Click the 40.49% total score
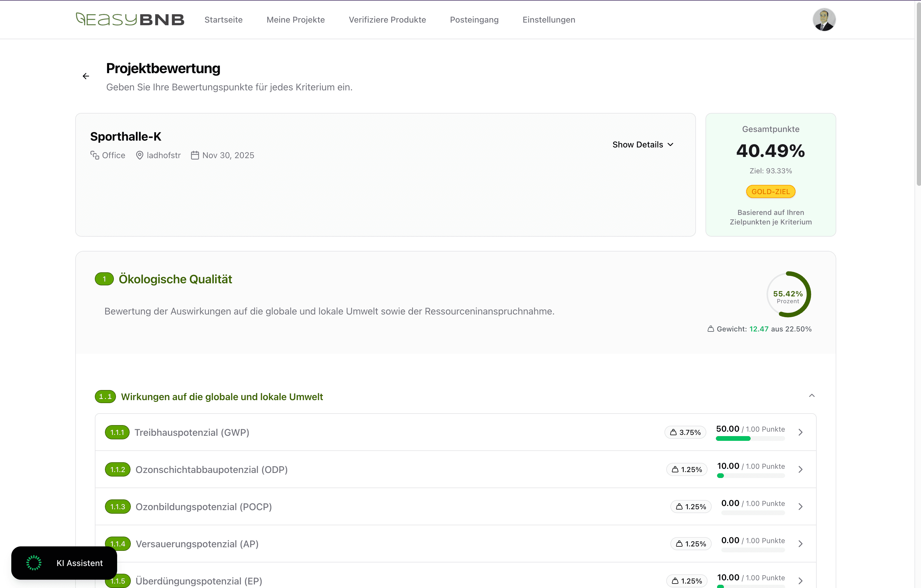921x588 pixels. tap(770, 151)
